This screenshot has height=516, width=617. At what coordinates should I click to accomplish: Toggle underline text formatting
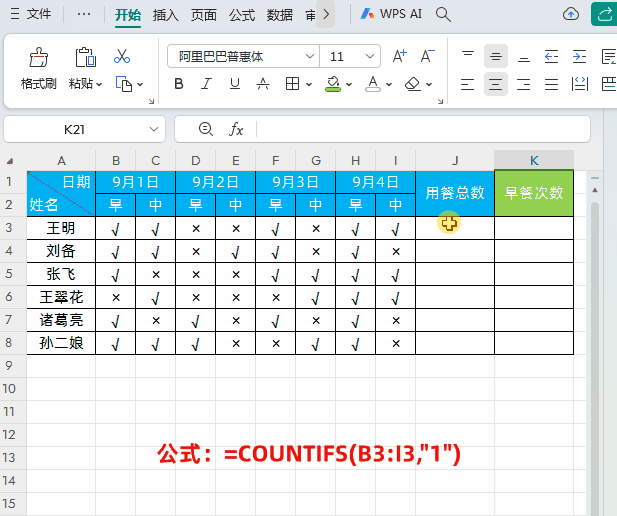click(235, 84)
